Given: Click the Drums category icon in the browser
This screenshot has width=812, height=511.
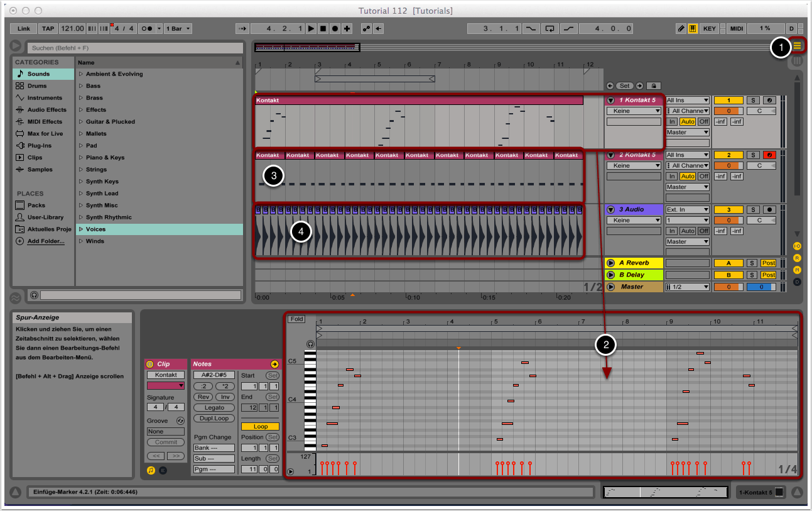Looking at the screenshot, I should [x=20, y=86].
